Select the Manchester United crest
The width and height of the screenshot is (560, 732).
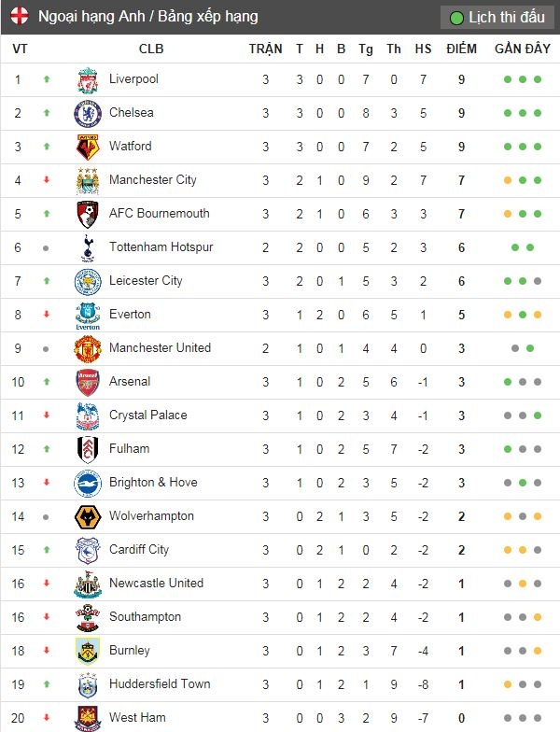88,349
